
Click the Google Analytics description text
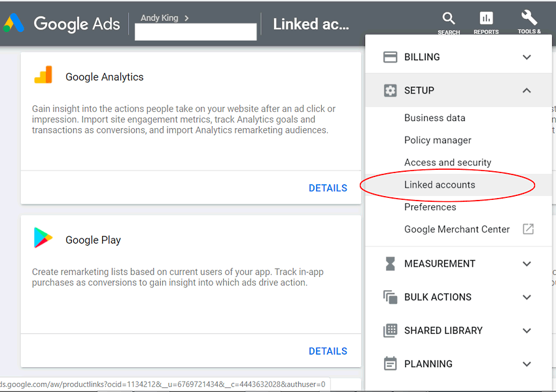(x=184, y=120)
